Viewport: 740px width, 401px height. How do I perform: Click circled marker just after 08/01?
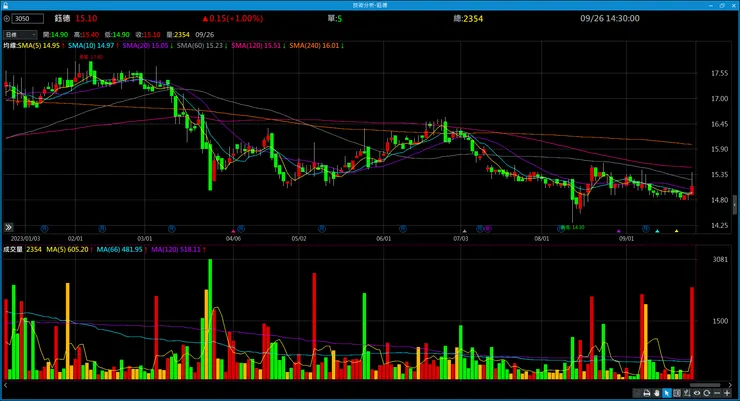pyautogui.click(x=561, y=228)
